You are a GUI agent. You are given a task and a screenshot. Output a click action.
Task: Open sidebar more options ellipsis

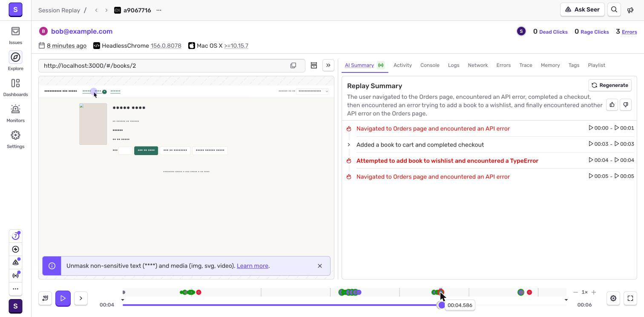pos(15,288)
